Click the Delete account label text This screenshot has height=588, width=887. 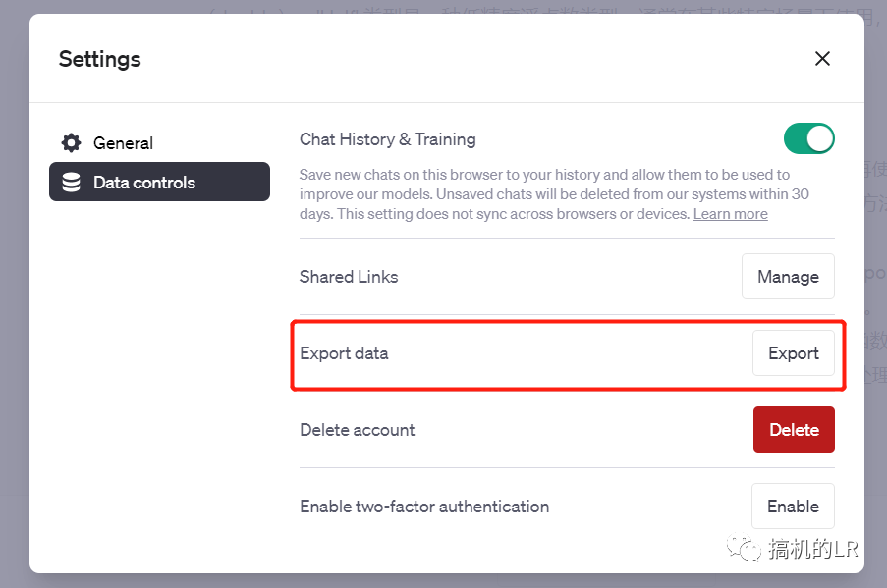(x=357, y=430)
